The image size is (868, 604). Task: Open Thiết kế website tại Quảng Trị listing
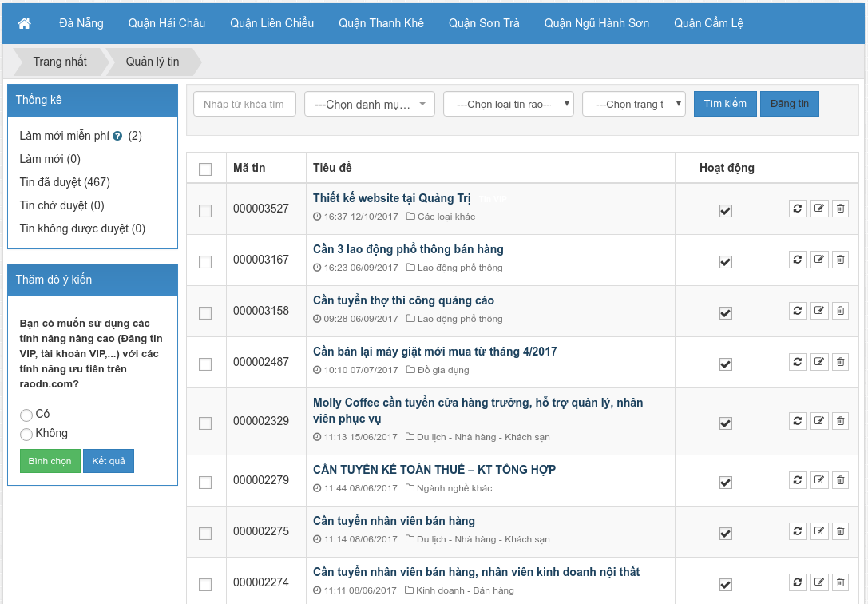click(x=392, y=198)
